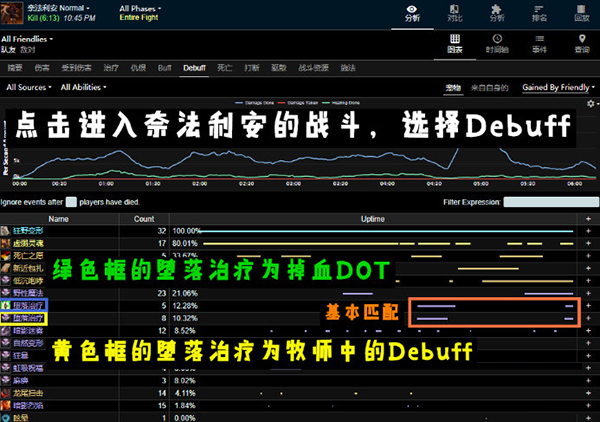This screenshot has width=600, height=422.
Task: Click the chart settings gear icon
Action: coord(592,103)
